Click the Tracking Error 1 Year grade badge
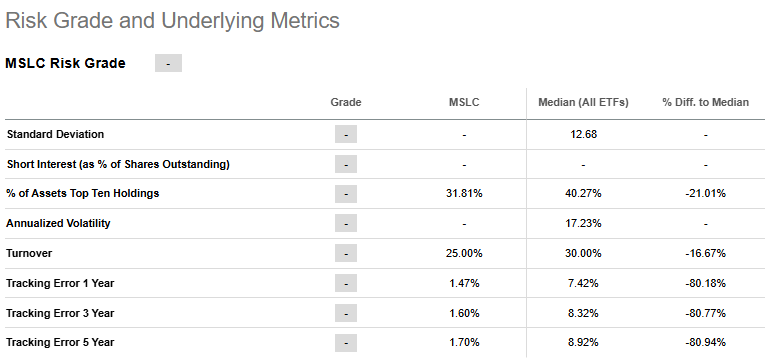Screen dimensions: 775x362 345,284
